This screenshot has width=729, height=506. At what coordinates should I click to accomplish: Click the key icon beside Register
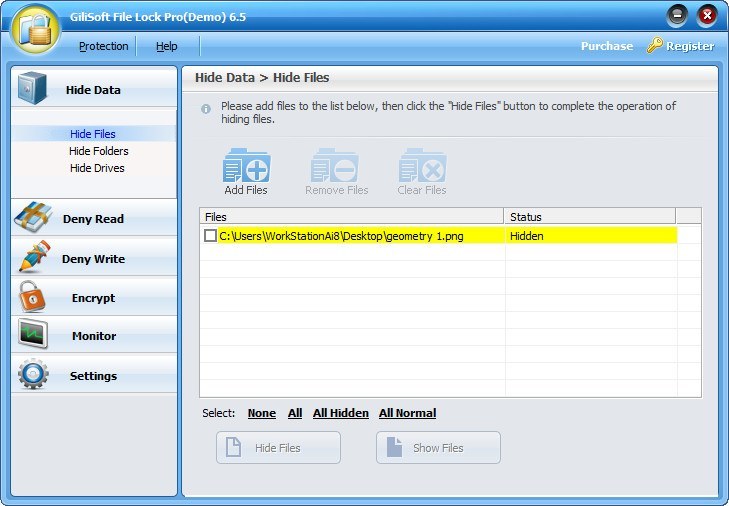(x=655, y=45)
